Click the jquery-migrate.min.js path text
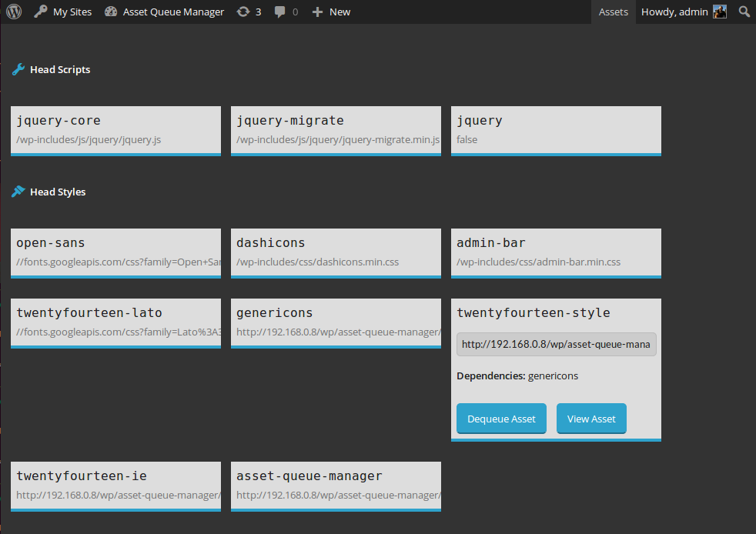This screenshot has height=534, width=756. pyautogui.click(x=338, y=140)
